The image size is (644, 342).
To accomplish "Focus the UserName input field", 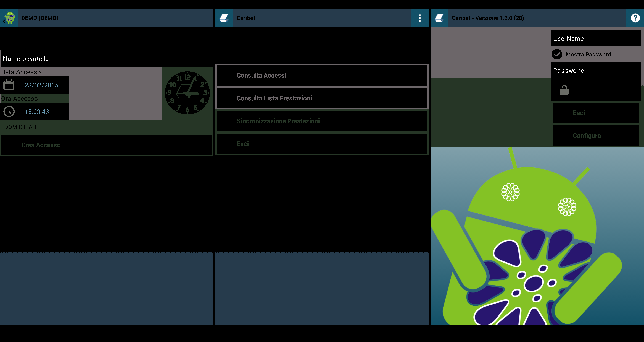I will [x=596, y=38].
